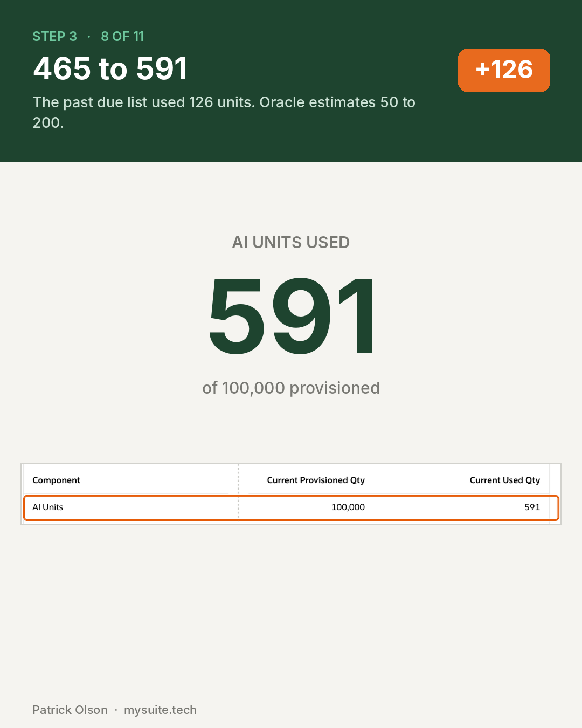582x728 pixels.
Task: Click the 591 used quantity cell
Action: click(x=532, y=507)
